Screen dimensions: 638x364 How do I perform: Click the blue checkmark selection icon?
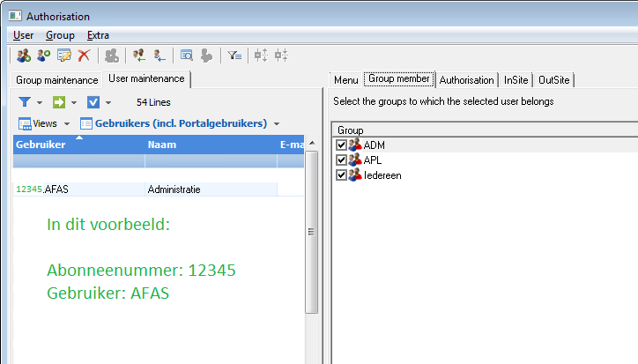[93, 101]
